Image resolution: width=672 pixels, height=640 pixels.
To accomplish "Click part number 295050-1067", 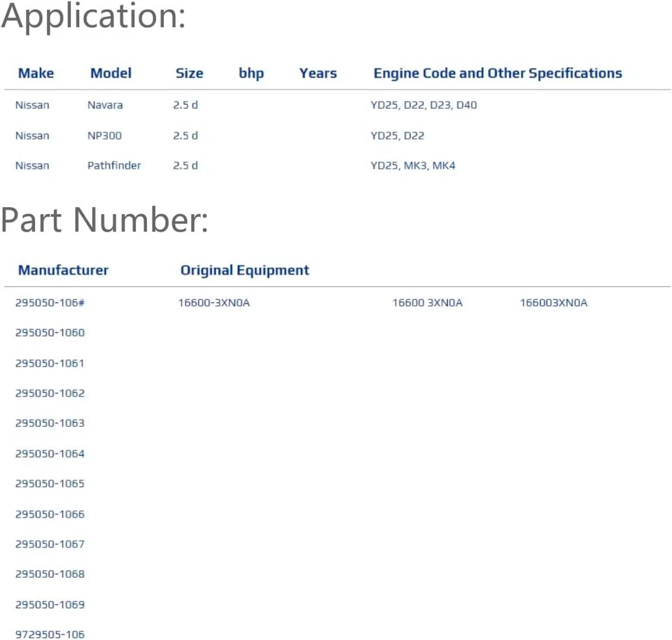I will 50,544.
